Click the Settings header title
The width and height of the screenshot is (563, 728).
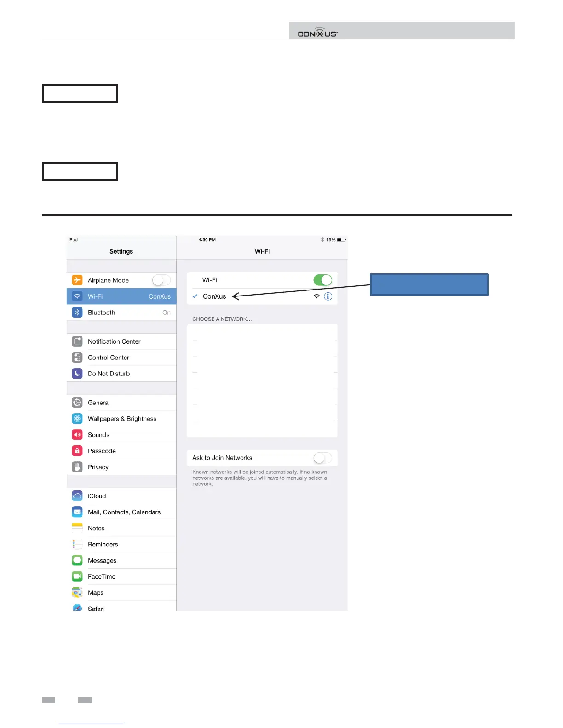point(121,251)
